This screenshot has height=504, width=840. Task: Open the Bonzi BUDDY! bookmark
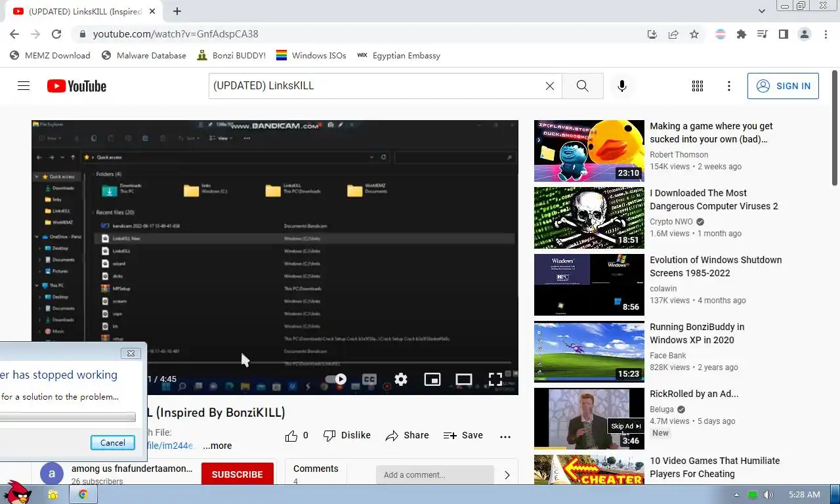point(232,56)
